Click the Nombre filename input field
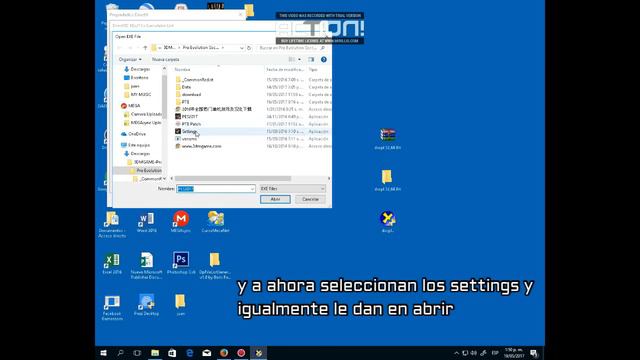 (213, 189)
